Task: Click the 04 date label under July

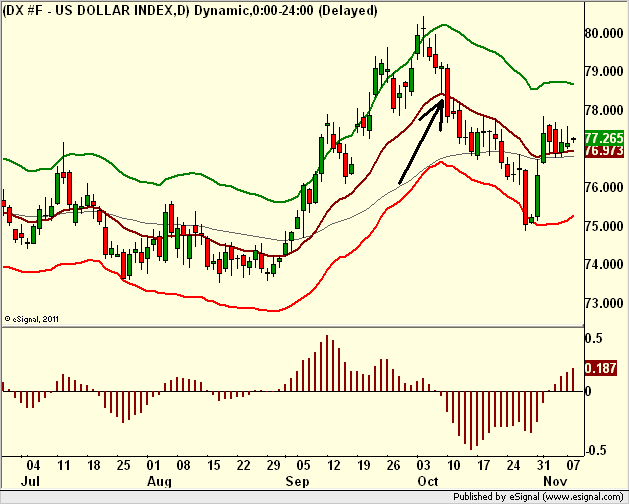Action: (x=33, y=465)
